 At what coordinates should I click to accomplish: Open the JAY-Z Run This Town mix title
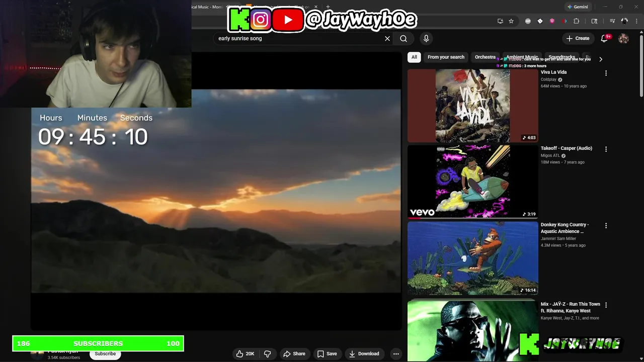pos(571,307)
